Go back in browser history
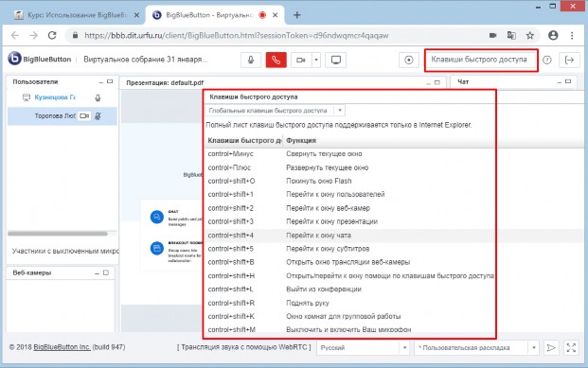This screenshot has width=588, height=368. click(x=14, y=35)
